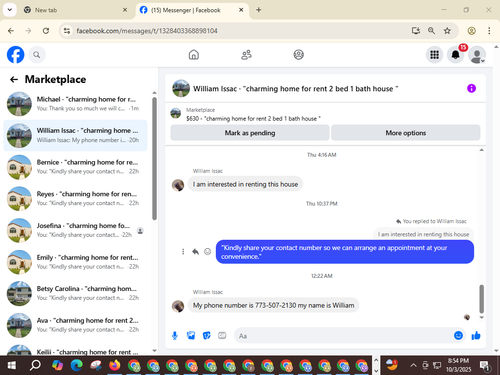Open Chrome three-dot menu
The image size is (500, 375).
tap(489, 31)
